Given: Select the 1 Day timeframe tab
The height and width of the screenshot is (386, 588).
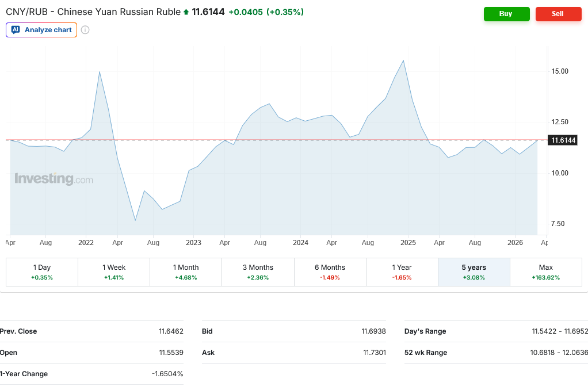Looking at the screenshot, I should pos(42,272).
